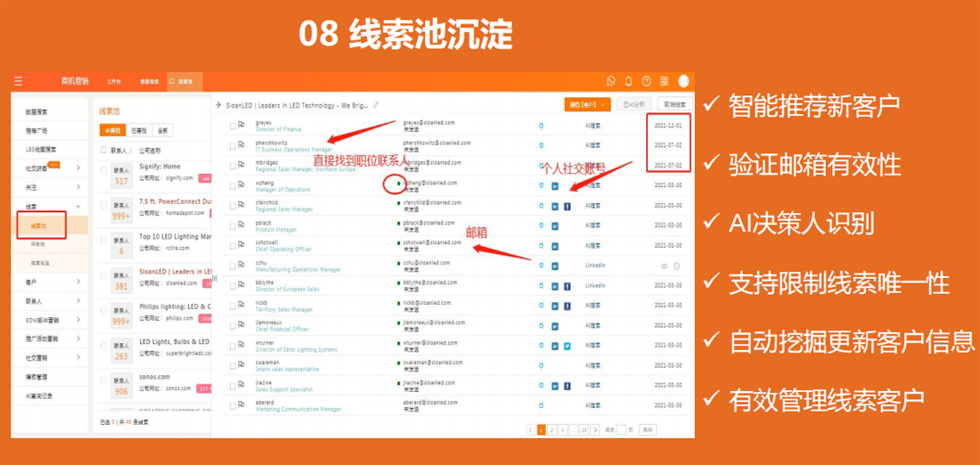Edit the SloanLED title with the pencil icon

[x=376, y=105]
